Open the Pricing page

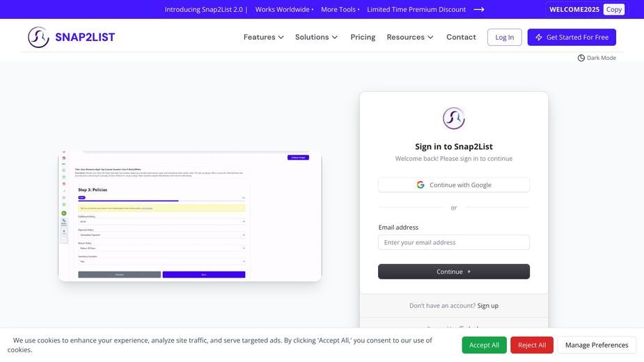(363, 37)
